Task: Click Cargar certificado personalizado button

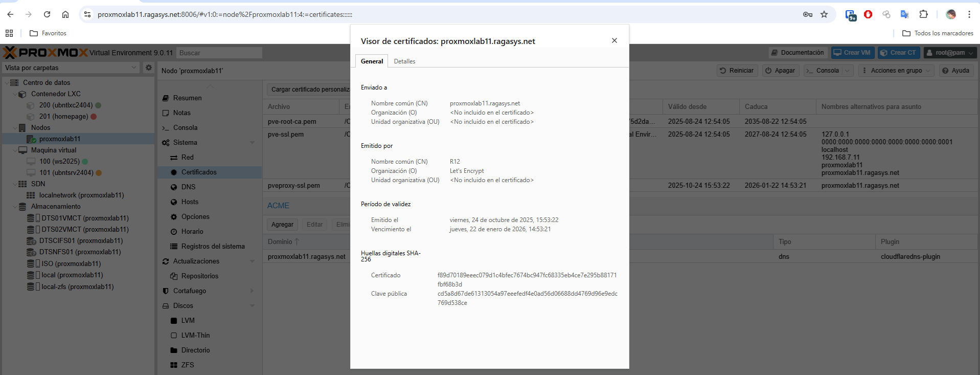Action: [x=309, y=89]
